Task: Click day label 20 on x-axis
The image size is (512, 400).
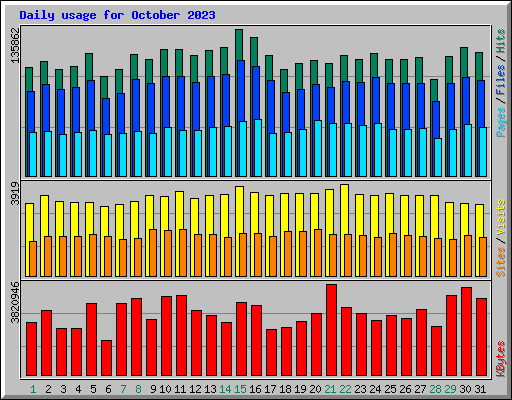Action: click(315, 389)
